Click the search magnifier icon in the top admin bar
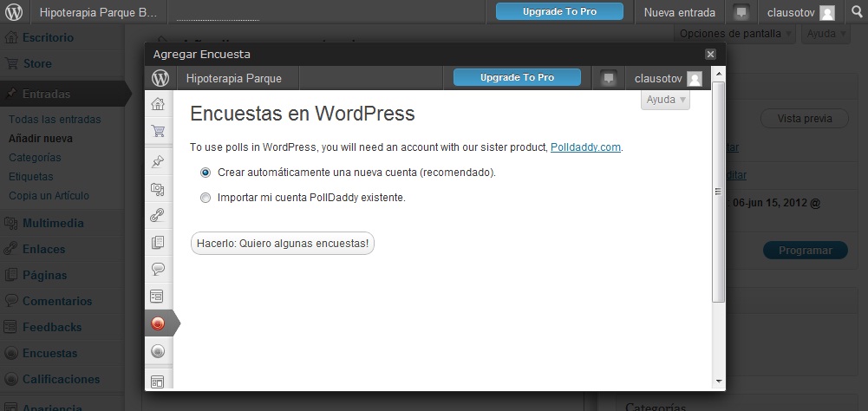The width and height of the screenshot is (868, 411). 855,12
